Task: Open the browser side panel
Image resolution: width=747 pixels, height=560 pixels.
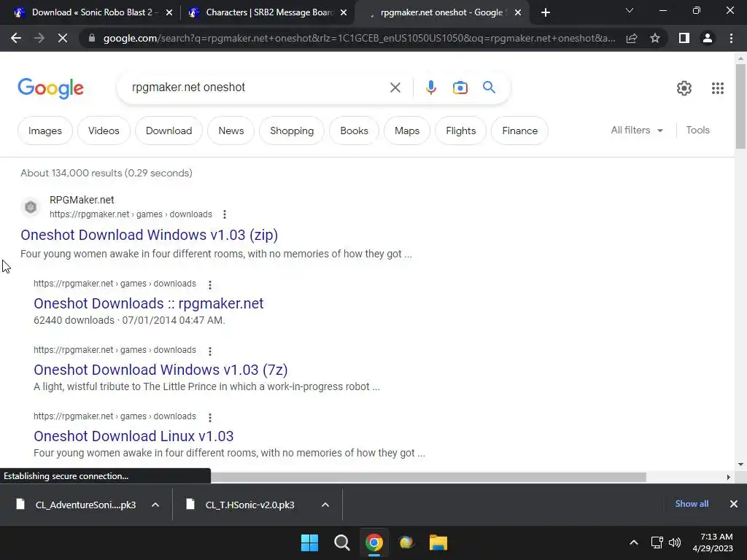Action: (684, 38)
